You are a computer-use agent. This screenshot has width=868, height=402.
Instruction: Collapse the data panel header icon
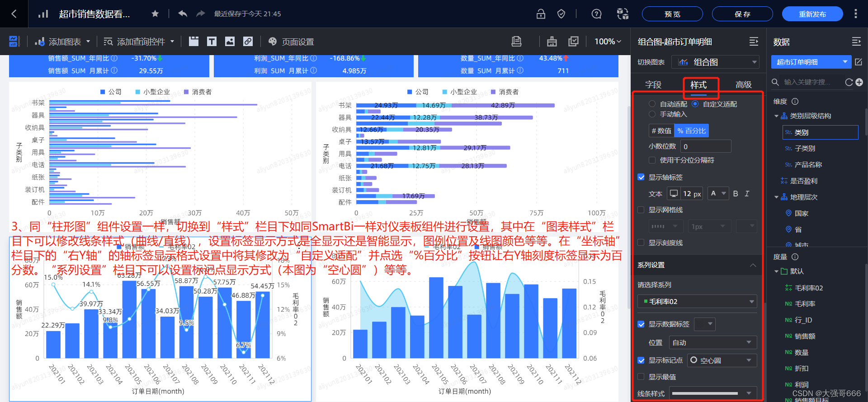[x=856, y=42]
